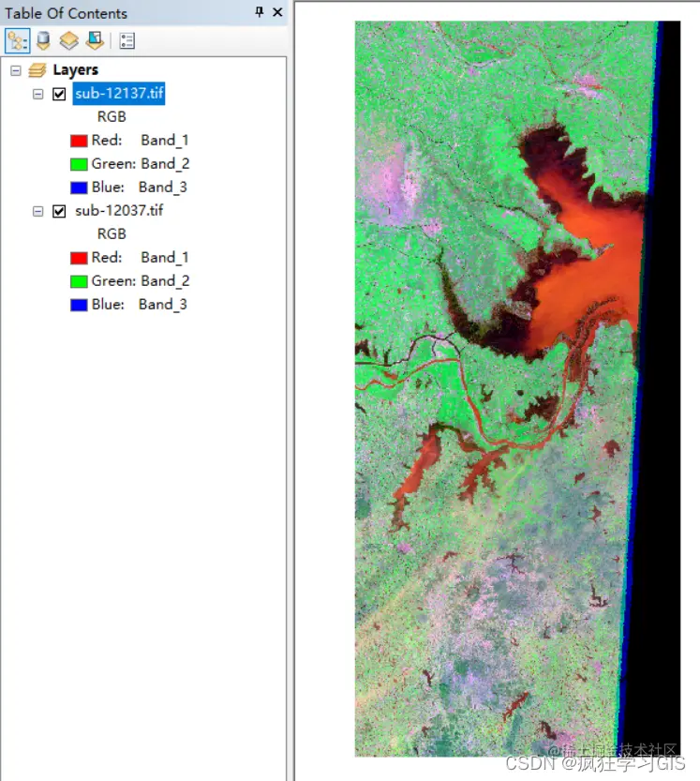The image size is (700, 781).
Task: Click 'Red: Band_1' text under sub-12037.tif
Action: [x=140, y=258]
